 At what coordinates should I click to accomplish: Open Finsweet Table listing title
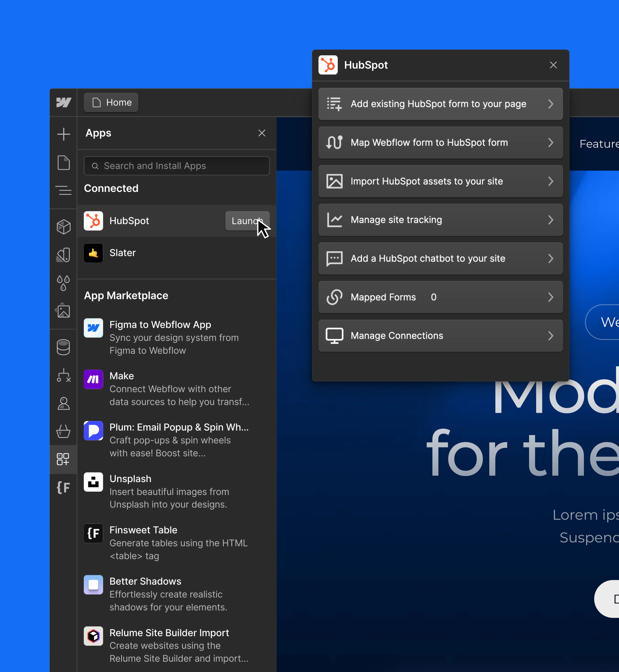pyautogui.click(x=143, y=530)
